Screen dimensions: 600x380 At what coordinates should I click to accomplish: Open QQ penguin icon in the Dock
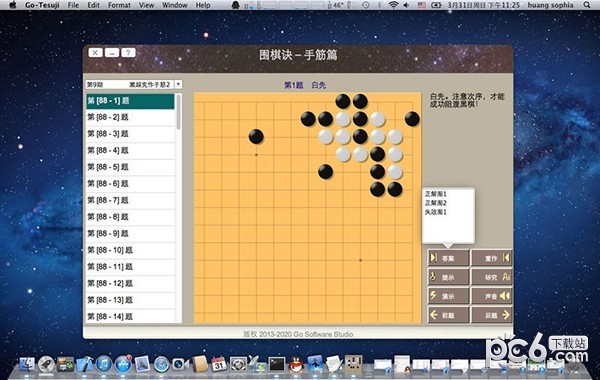click(296, 364)
